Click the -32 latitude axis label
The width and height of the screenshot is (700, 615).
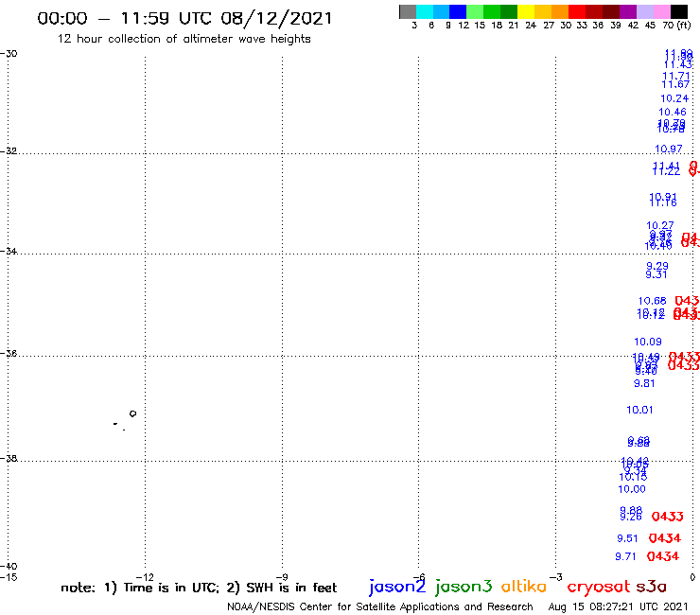[x=9, y=150]
